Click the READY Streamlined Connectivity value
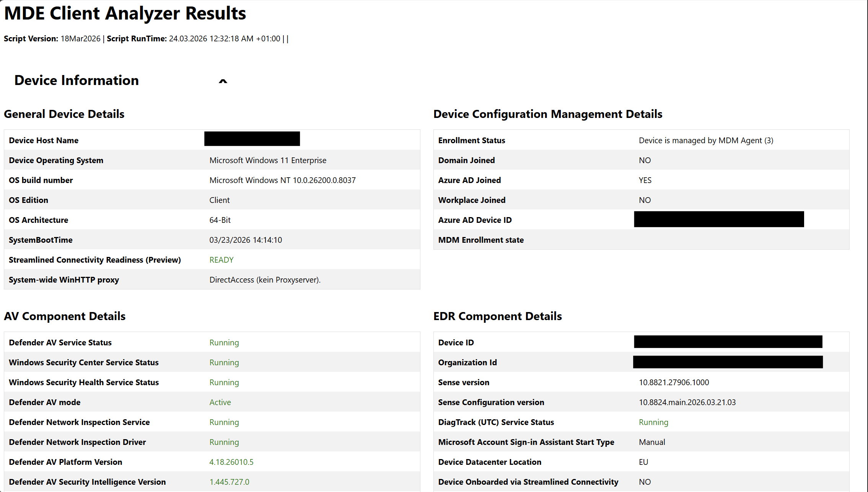This screenshot has width=868, height=492. tap(221, 260)
